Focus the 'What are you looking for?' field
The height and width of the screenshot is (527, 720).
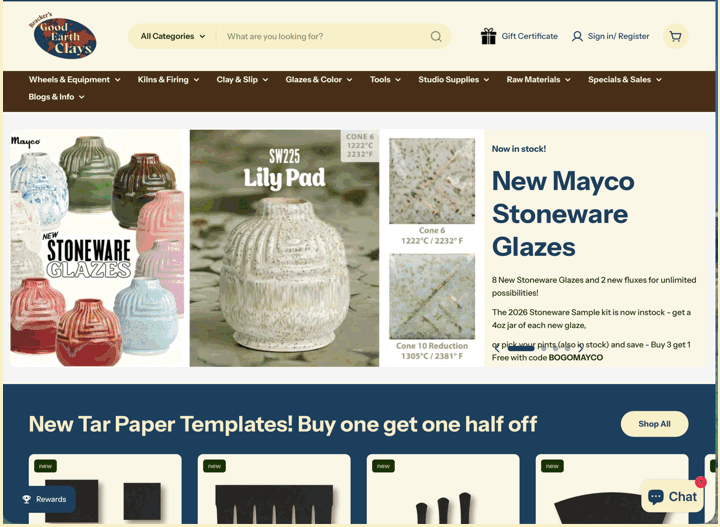pos(326,36)
